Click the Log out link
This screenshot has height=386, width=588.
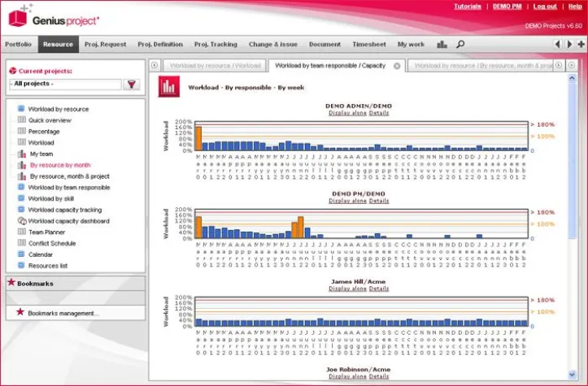point(544,7)
